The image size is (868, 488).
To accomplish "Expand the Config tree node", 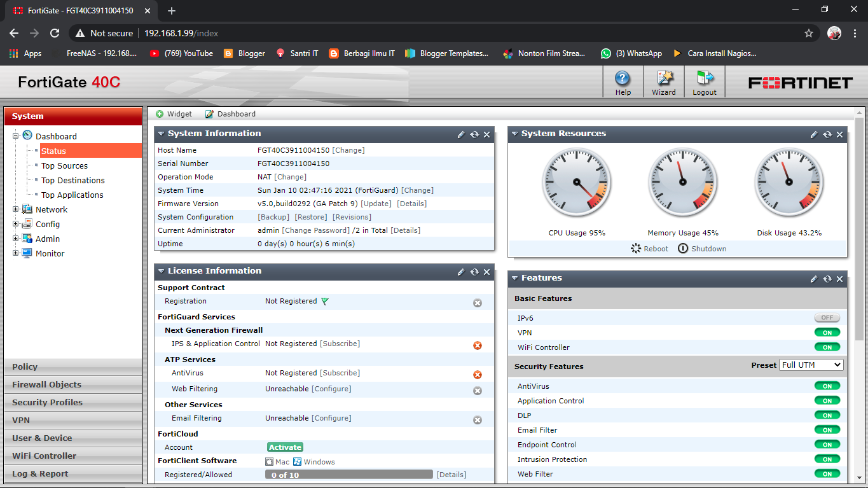I will [x=16, y=224].
